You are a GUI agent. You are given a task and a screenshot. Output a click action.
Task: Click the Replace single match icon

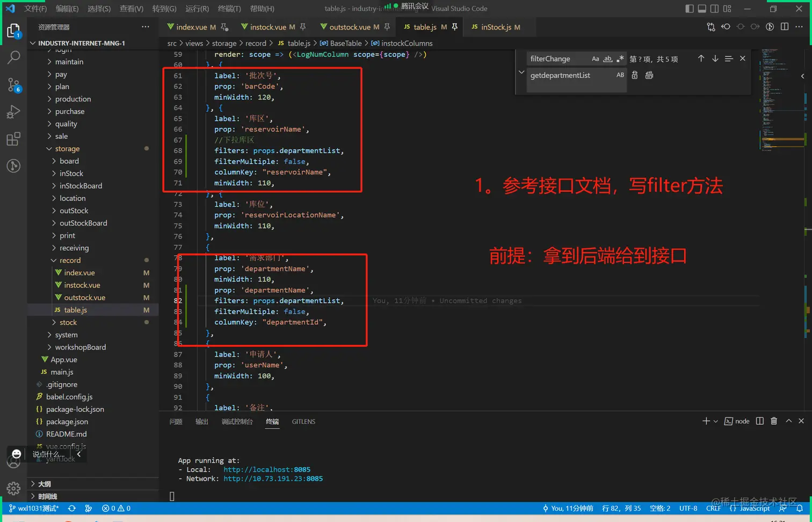point(635,75)
